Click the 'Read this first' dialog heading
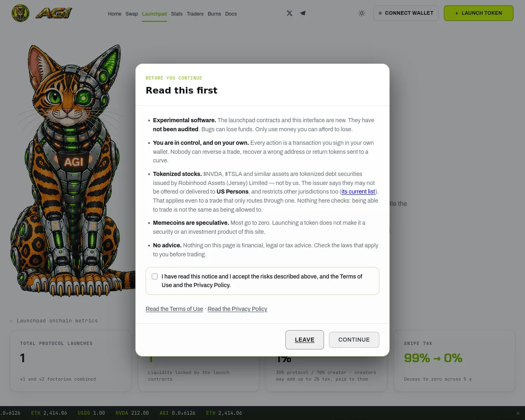 pyautogui.click(x=182, y=90)
